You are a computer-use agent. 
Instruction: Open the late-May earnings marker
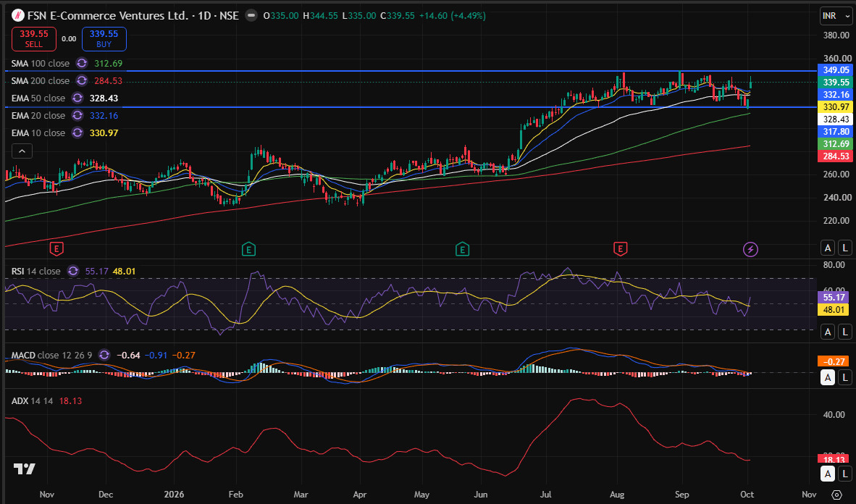(x=462, y=249)
